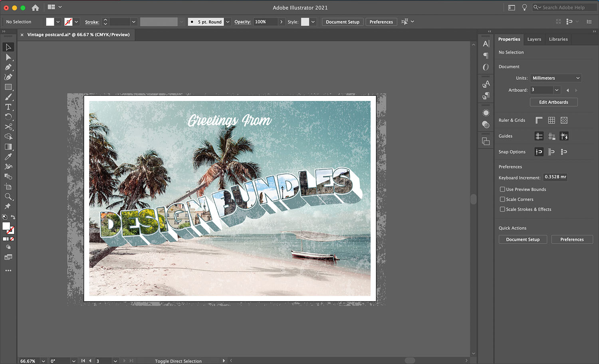Open Discover lightbulb icon

pos(524,8)
